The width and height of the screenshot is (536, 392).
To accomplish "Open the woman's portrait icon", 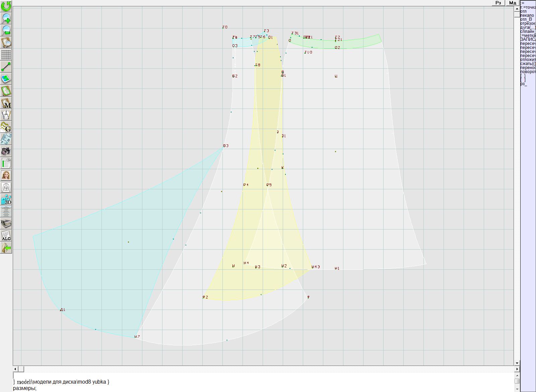I will [6, 175].
